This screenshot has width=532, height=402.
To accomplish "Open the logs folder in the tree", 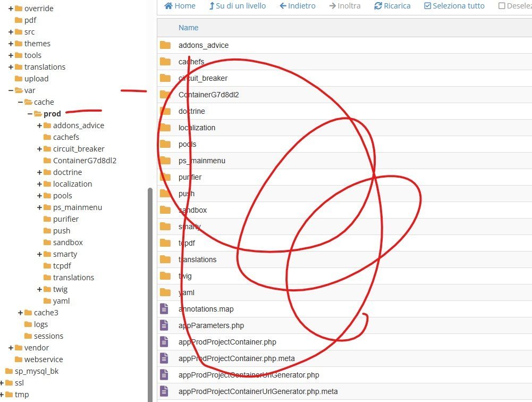I will tap(41, 324).
